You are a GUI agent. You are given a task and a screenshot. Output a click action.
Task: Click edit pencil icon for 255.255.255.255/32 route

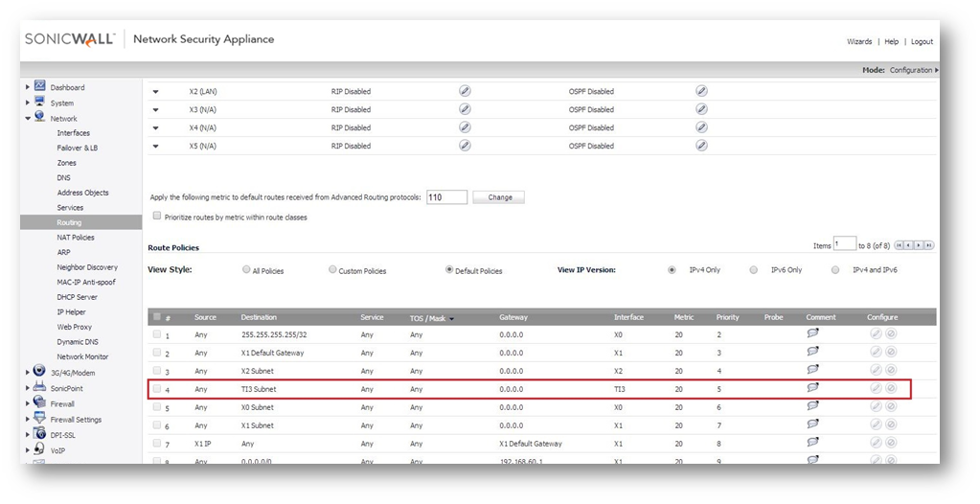[876, 333]
